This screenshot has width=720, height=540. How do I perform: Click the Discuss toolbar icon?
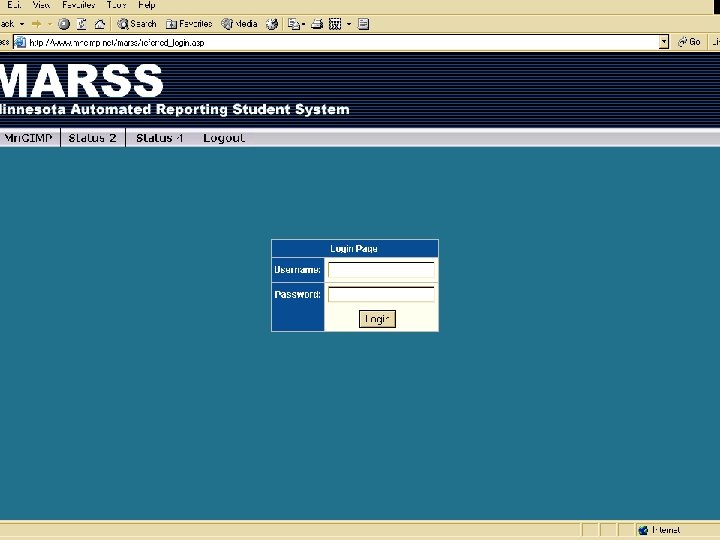coord(363,24)
